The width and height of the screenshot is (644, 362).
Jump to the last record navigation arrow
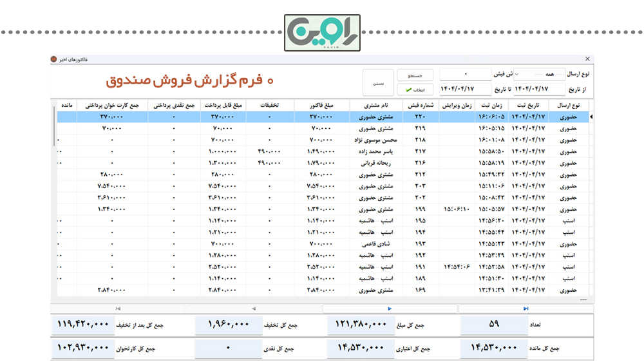(x=526, y=309)
